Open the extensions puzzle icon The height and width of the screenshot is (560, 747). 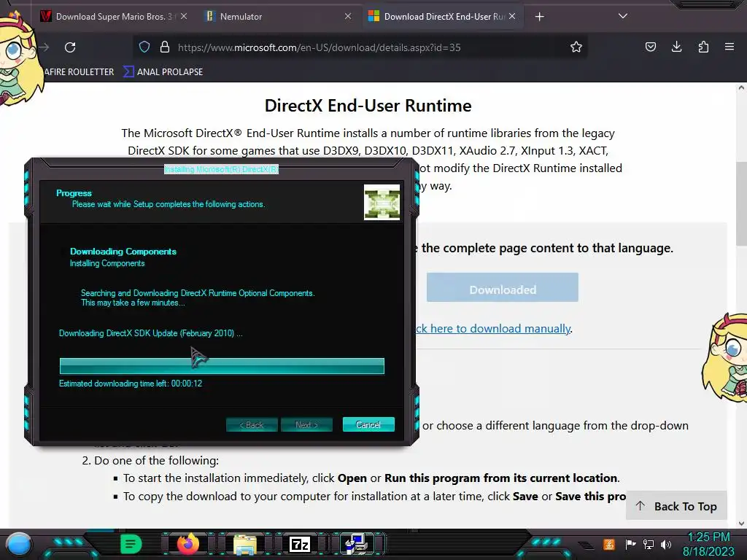click(x=703, y=47)
